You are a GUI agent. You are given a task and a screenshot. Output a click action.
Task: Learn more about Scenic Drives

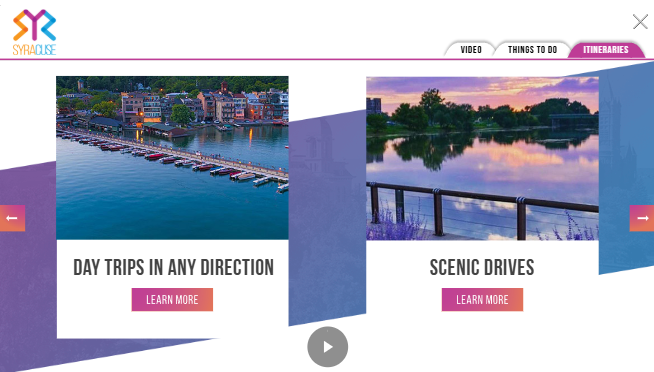click(482, 299)
